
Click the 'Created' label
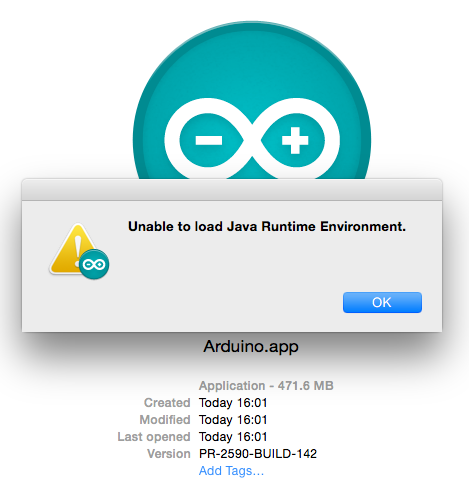click(167, 403)
